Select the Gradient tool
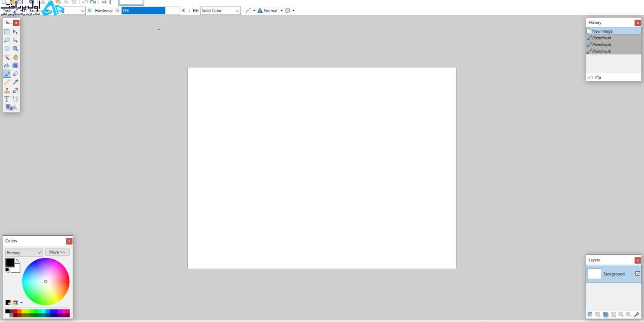 [x=15, y=65]
